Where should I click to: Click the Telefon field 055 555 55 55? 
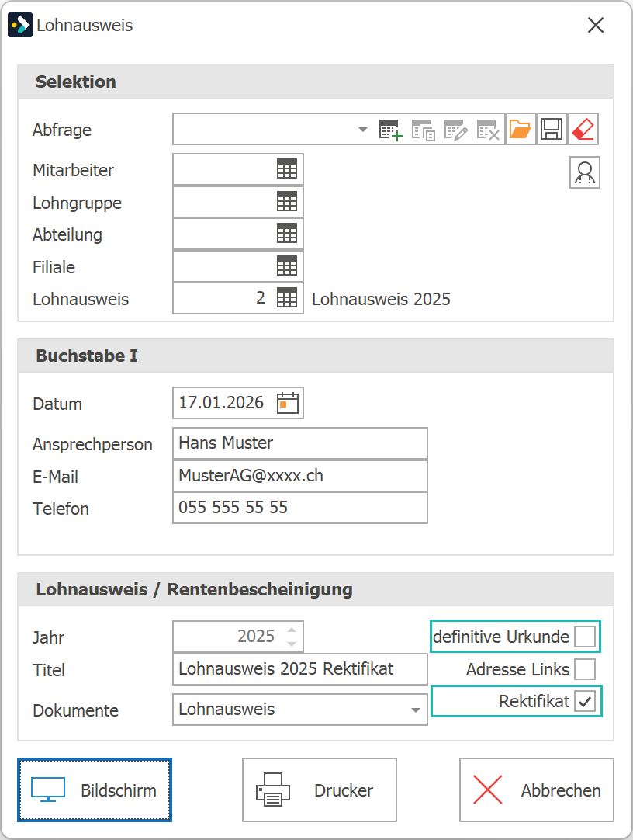(x=300, y=507)
